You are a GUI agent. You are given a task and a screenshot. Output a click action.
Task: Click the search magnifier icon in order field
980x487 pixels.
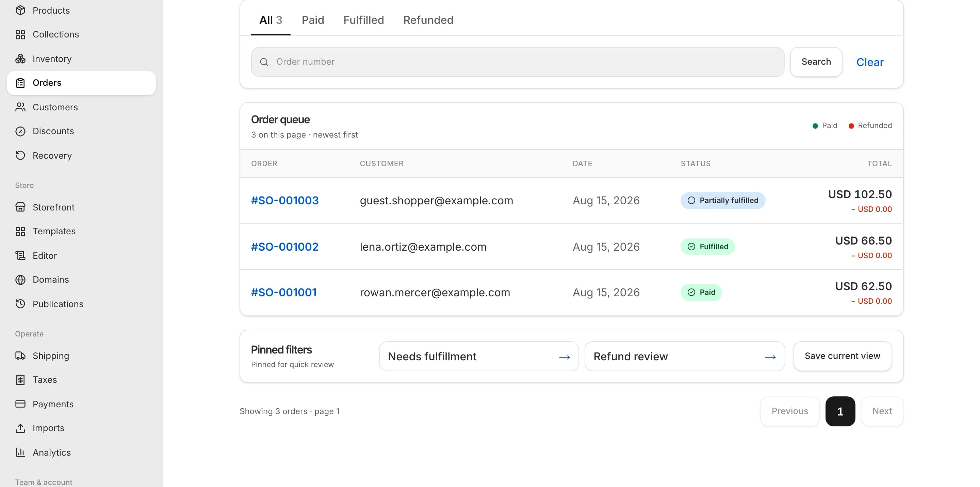(x=264, y=62)
